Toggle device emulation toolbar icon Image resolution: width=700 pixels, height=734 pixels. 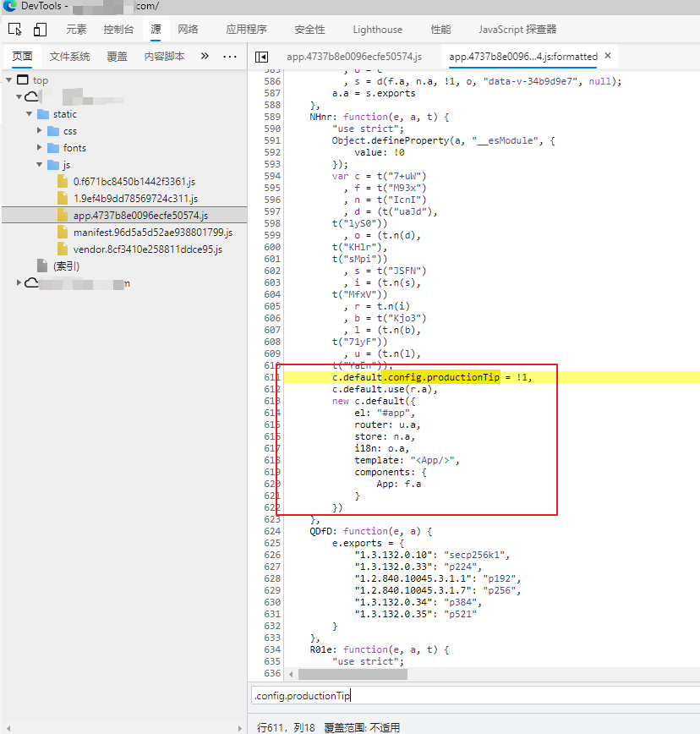41,29
